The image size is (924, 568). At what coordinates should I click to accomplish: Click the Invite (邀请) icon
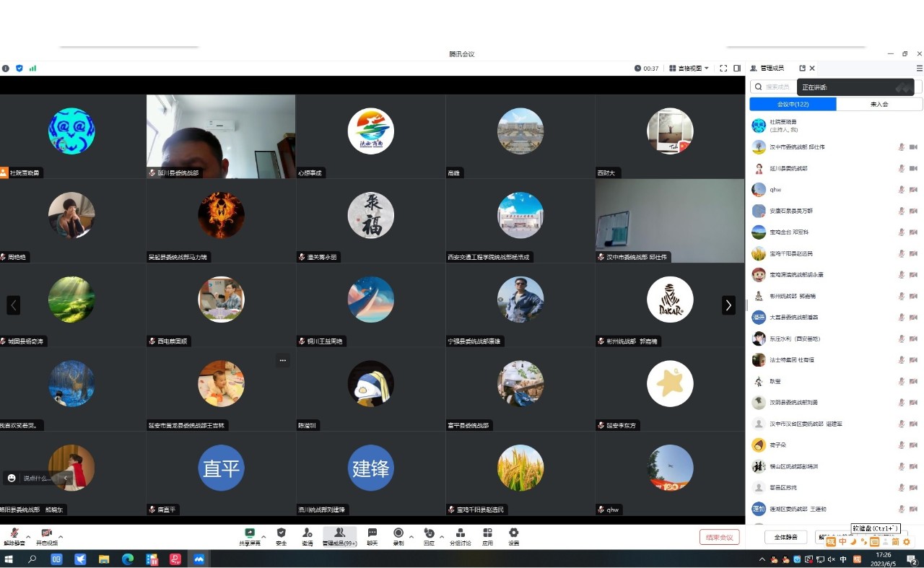tap(308, 536)
